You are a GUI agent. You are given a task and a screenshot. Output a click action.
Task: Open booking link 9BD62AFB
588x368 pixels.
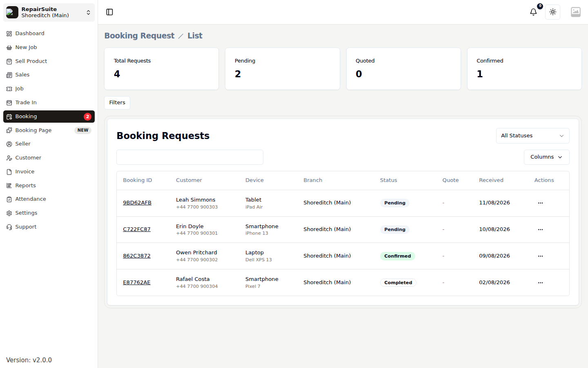coord(137,203)
